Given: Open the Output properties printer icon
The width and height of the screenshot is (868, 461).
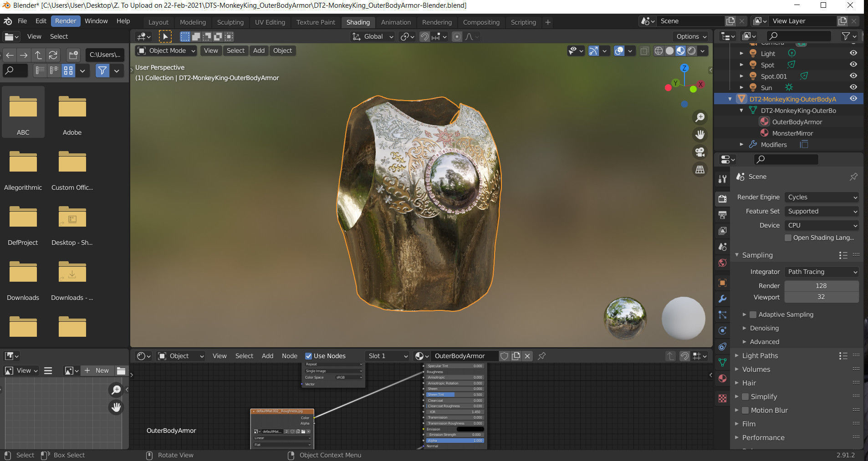Looking at the screenshot, I should pos(723,214).
